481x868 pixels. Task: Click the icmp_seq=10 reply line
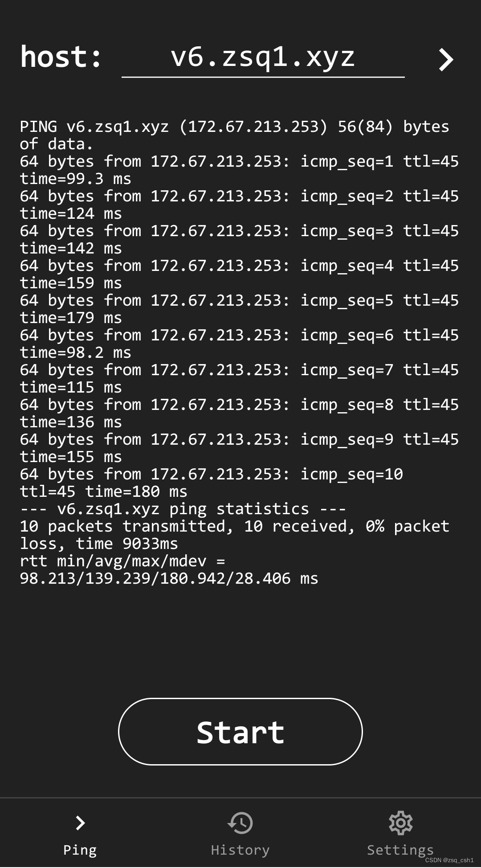coord(212,483)
